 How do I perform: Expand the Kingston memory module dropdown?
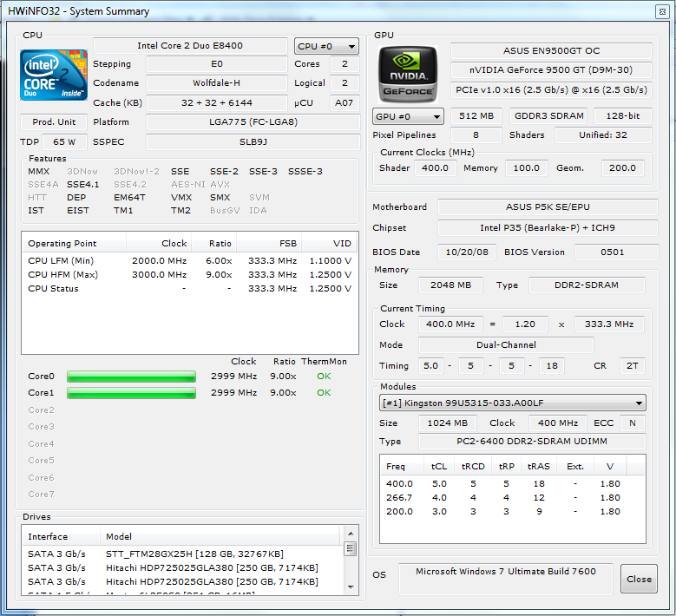[x=513, y=403]
